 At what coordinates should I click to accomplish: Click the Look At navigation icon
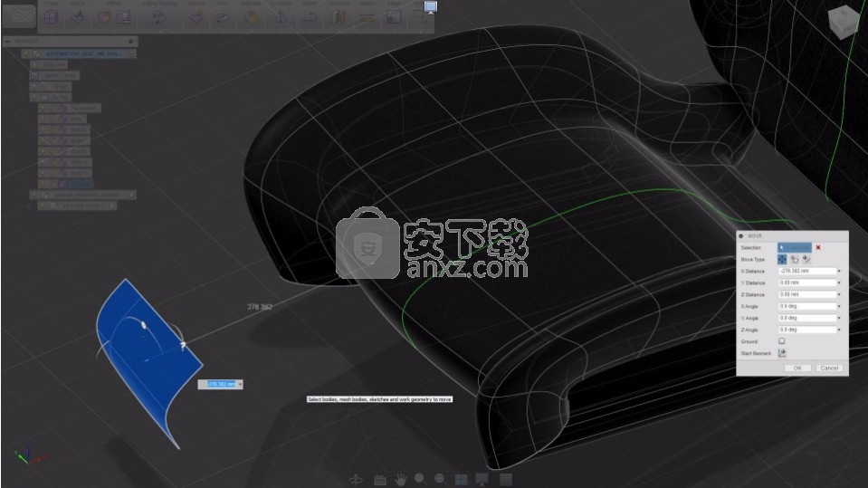(380, 480)
